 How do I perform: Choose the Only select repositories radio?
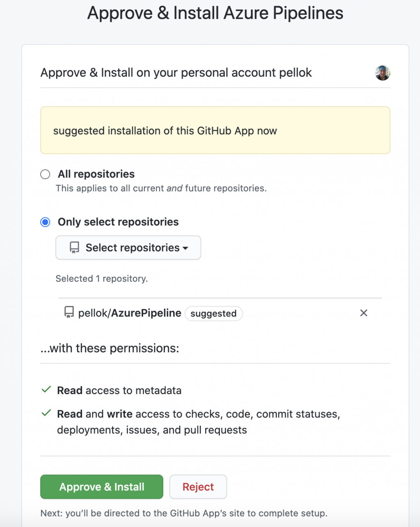point(45,222)
